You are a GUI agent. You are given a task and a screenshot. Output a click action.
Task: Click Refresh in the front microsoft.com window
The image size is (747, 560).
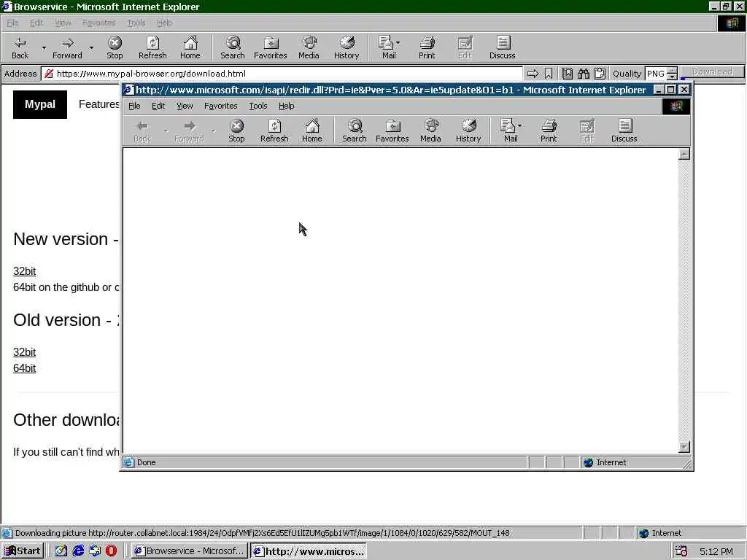274,131
